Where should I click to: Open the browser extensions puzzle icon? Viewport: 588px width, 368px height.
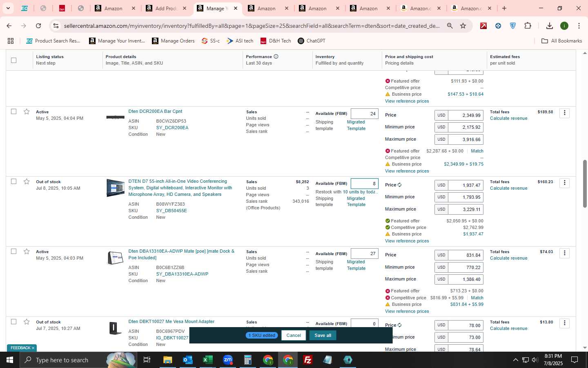[528, 26]
